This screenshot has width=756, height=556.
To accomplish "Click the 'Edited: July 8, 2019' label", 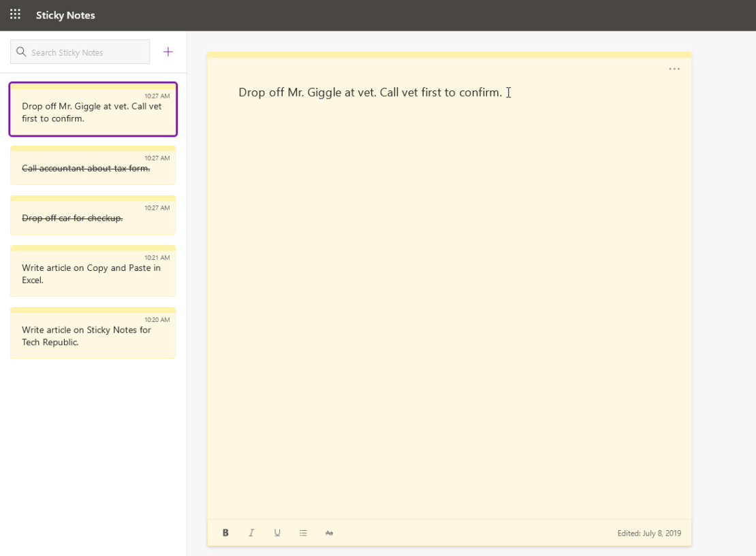I will [649, 533].
